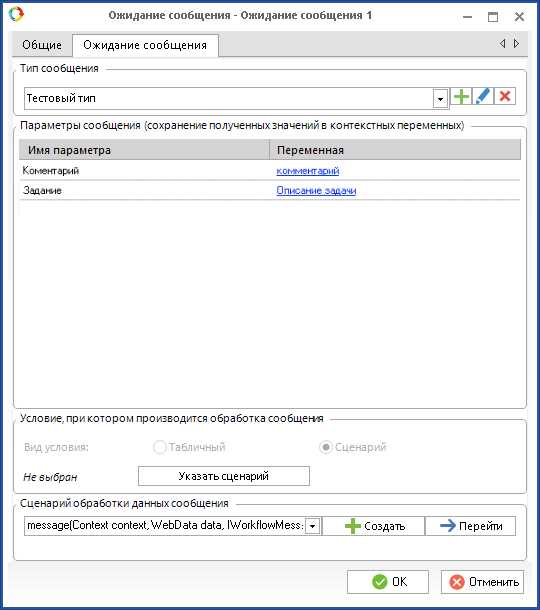Maximize the dialog window
Image resolution: width=540 pixels, height=610 pixels.
point(493,16)
